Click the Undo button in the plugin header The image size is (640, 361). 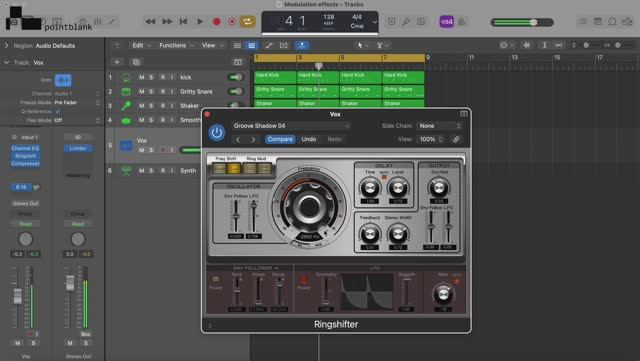(x=309, y=139)
